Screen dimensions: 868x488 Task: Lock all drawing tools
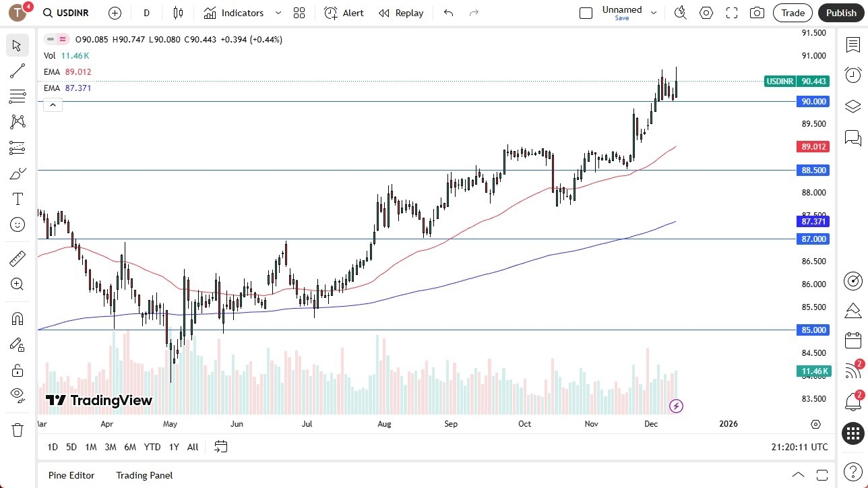(17, 369)
